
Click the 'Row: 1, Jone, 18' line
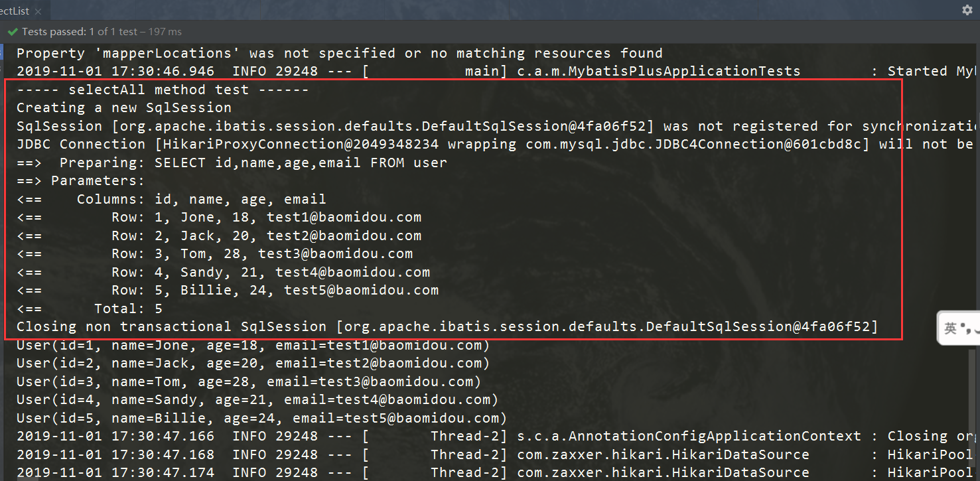click(x=219, y=217)
